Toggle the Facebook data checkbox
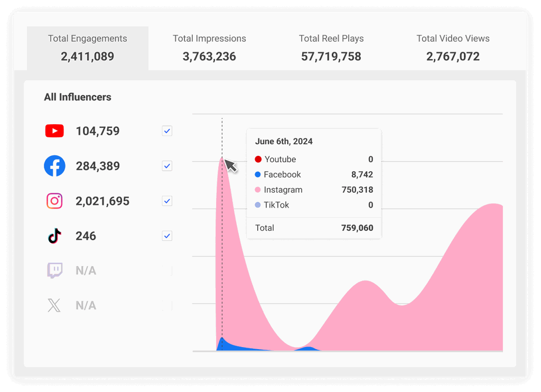 (x=167, y=166)
